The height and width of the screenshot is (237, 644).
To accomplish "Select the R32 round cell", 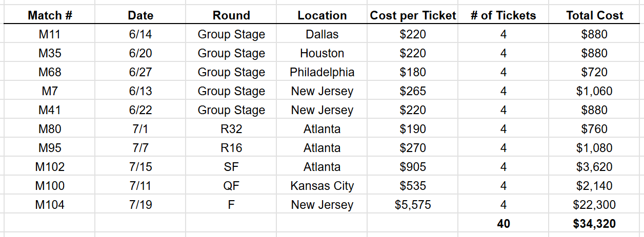I will click(x=231, y=129).
